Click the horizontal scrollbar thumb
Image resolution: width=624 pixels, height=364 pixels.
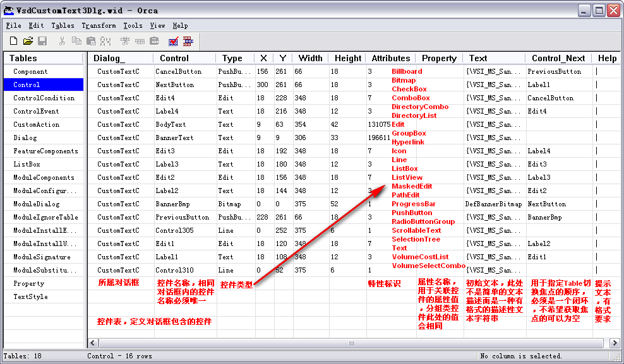click(x=351, y=343)
